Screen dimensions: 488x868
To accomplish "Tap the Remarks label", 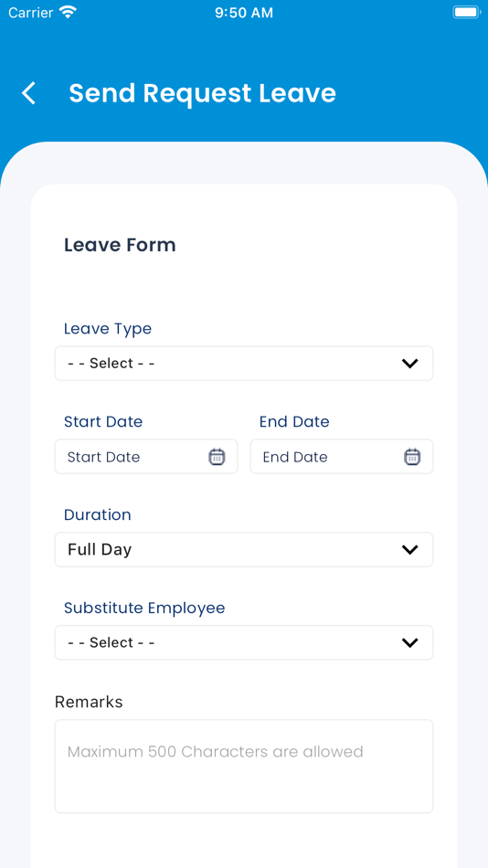I will [x=89, y=702].
